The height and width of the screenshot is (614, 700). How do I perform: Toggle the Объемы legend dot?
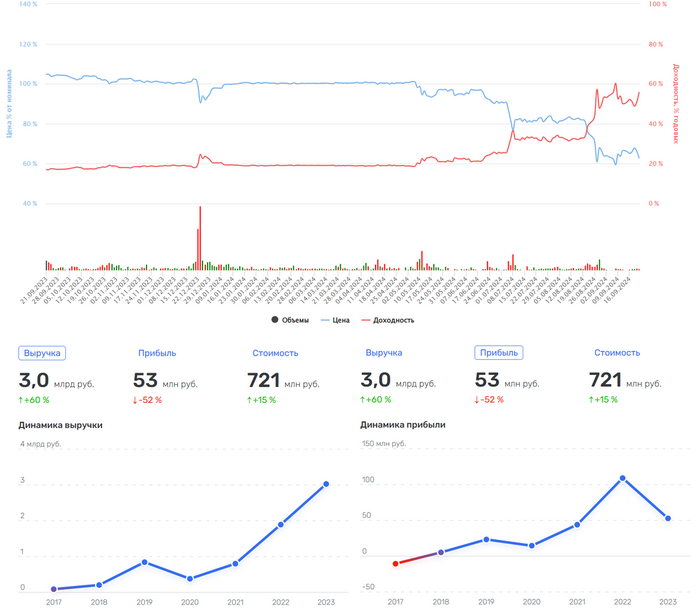[275, 320]
